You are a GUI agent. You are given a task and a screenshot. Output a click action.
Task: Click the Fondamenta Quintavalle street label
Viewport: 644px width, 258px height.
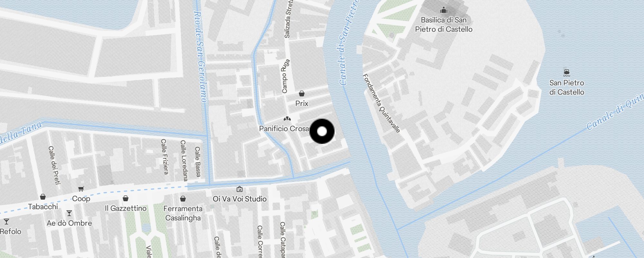[x=382, y=103]
